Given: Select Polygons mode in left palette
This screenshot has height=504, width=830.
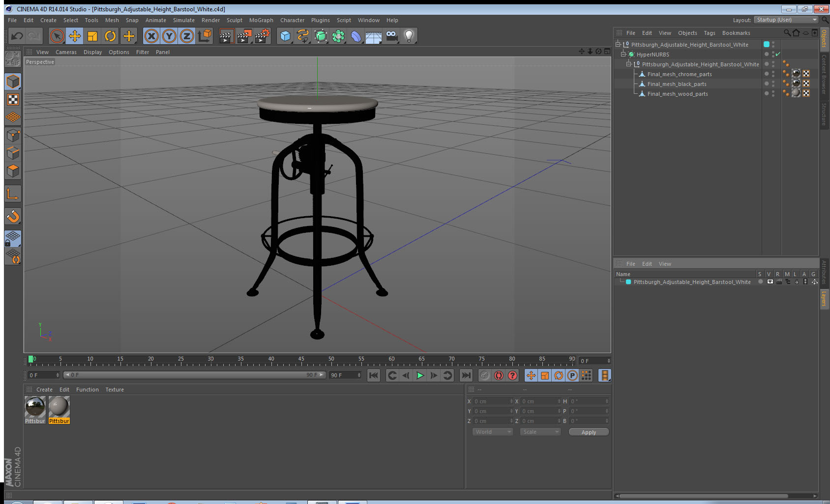Looking at the screenshot, I should (x=13, y=170).
